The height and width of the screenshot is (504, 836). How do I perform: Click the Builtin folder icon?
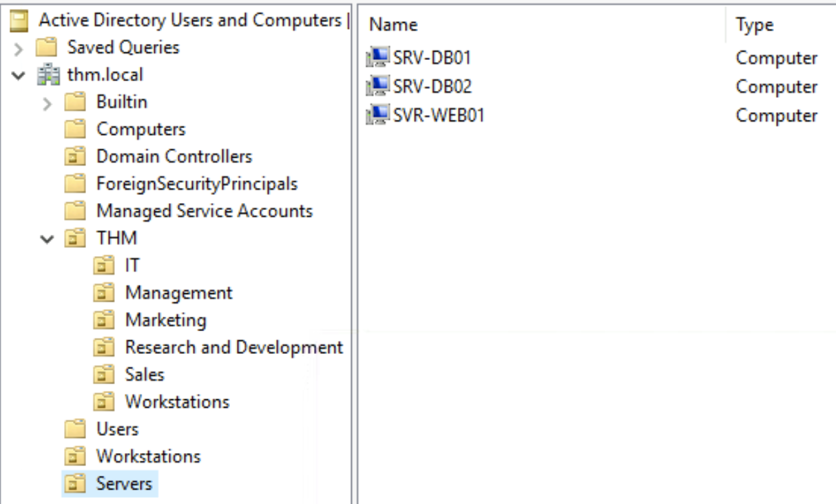coord(74,102)
